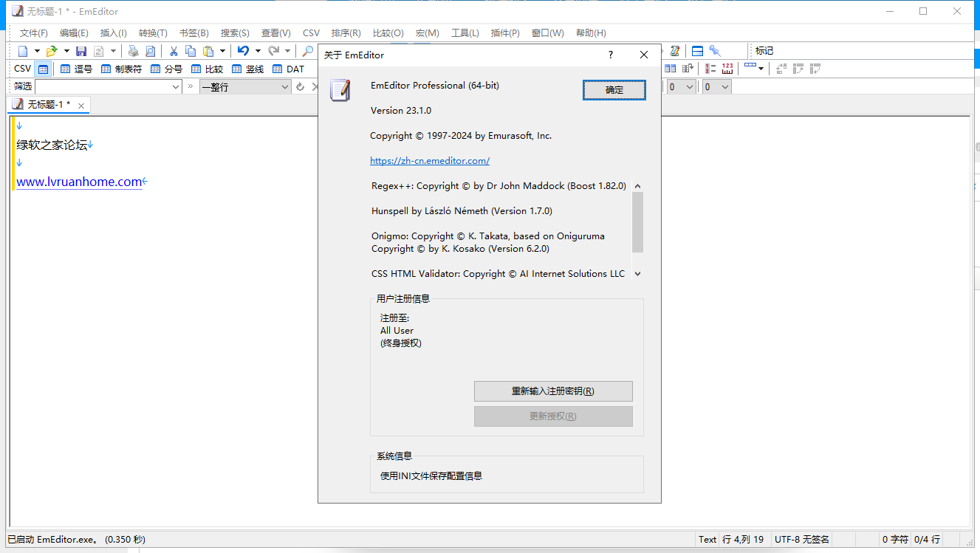Open the zh-cn.emeditor.com link
Image resolution: width=980 pixels, height=553 pixels.
pos(429,160)
